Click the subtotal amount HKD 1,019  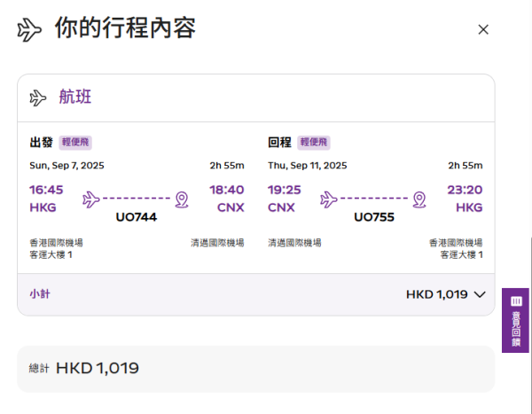pyautogui.click(x=437, y=294)
